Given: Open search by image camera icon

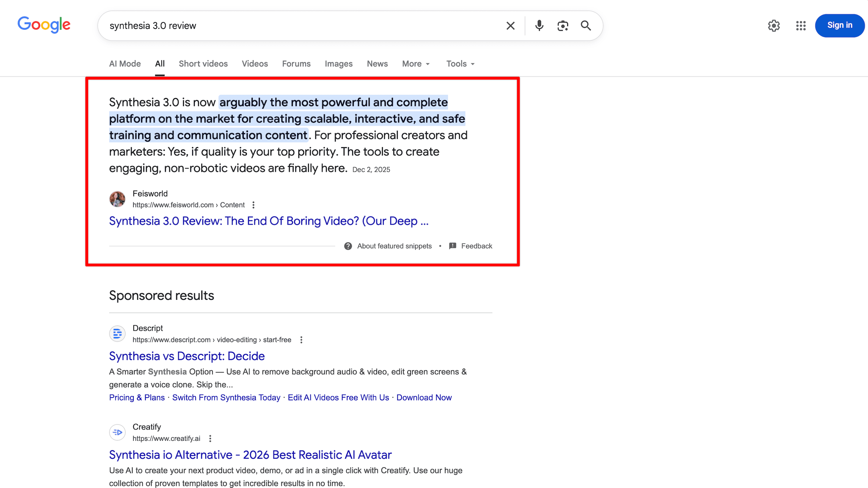Looking at the screenshot, I should tap(563, 26).
